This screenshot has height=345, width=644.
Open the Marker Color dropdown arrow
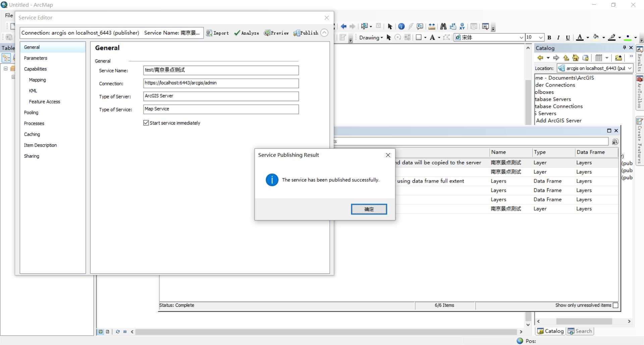pos(636,38)
